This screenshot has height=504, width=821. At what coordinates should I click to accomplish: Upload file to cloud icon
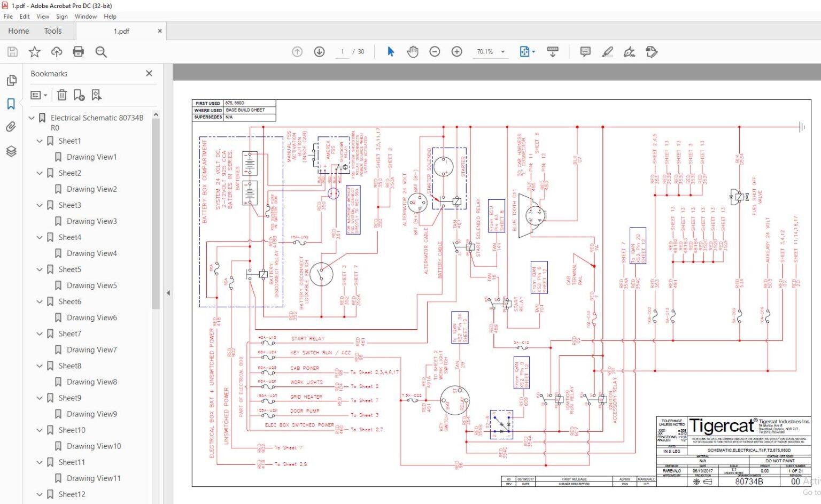pyautogui.click(x=57, y=52)
